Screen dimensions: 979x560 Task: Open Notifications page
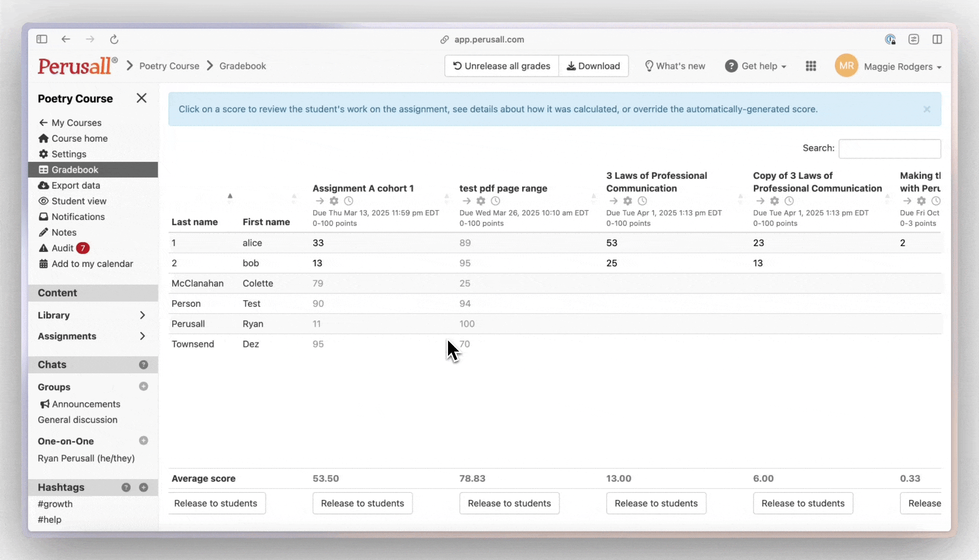point(72,217)
